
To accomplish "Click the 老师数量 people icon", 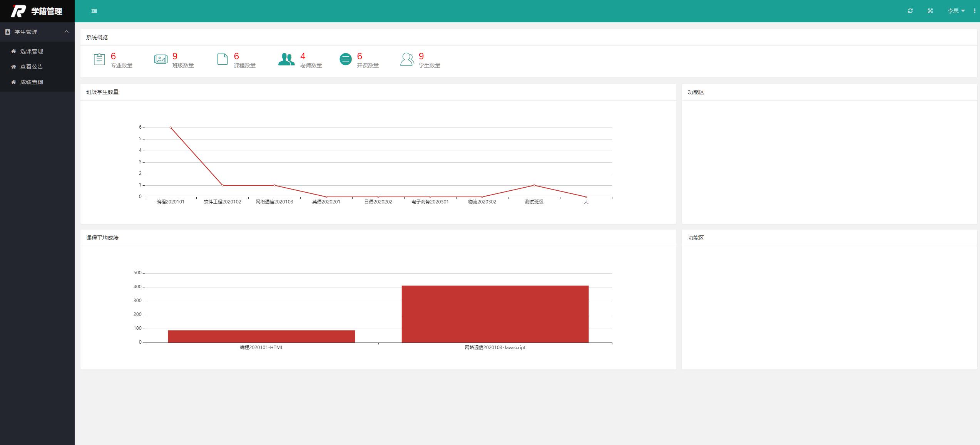I will click(x=286, y=59).
